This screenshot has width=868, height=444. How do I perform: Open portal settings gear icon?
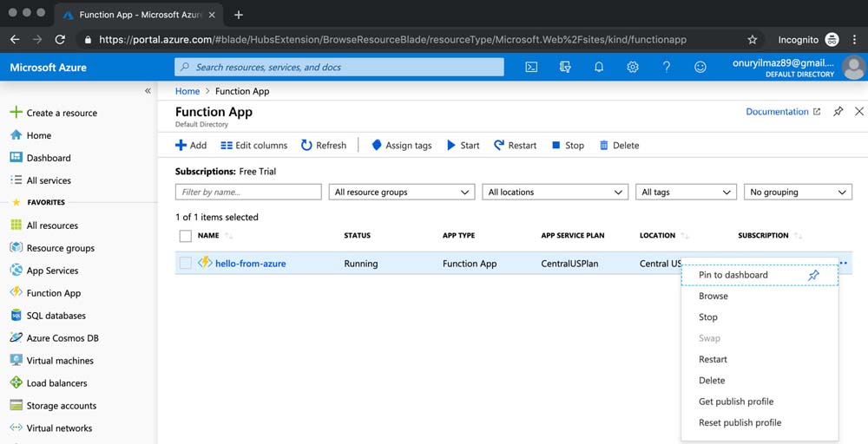pos(633,67)
